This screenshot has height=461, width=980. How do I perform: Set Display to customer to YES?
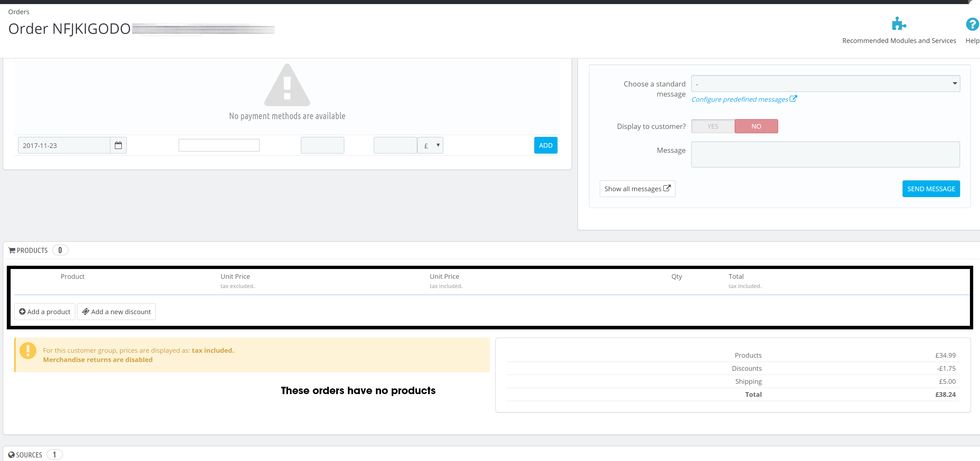(x=713, y=126)
